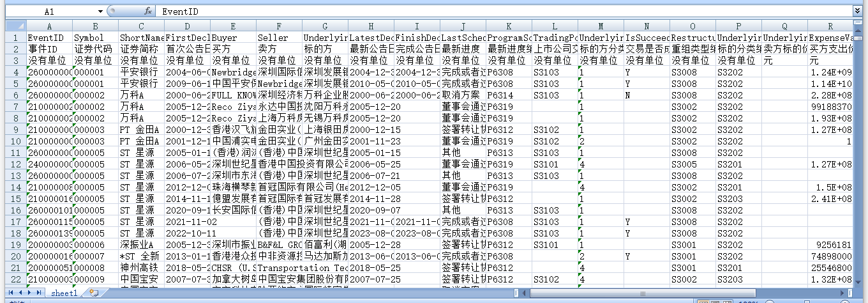Click the 2022-10-11 cell
Screen dimensions: 868x303
[x=187, y=233]
